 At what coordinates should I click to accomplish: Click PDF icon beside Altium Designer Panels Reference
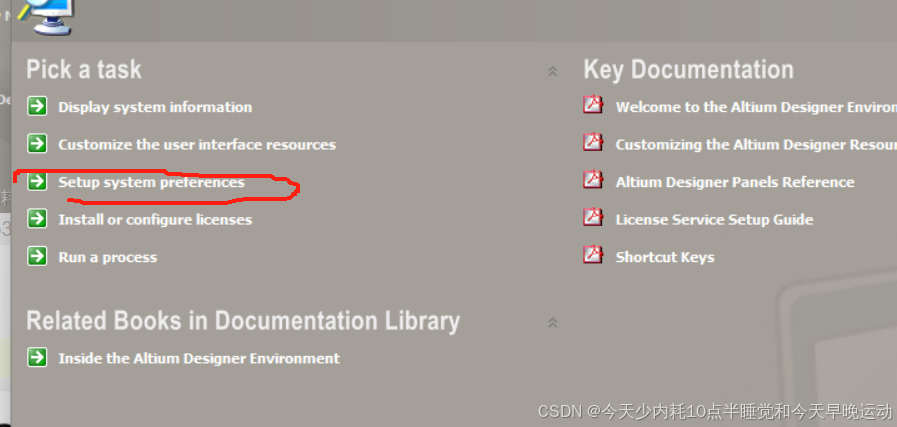click(593, 180)
